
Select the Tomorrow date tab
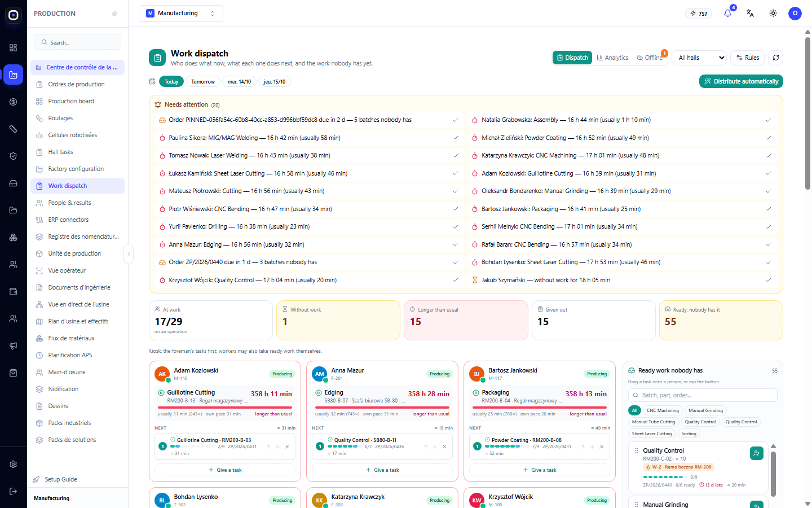click(x=203, y=82)
